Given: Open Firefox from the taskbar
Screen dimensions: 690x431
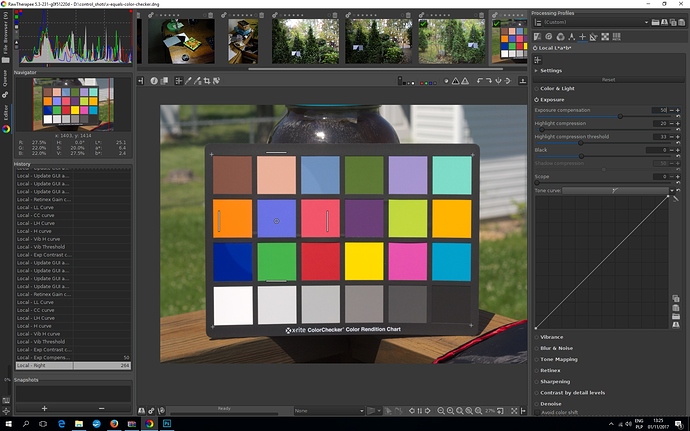Looking at the screenshot, I should point(114,424).
